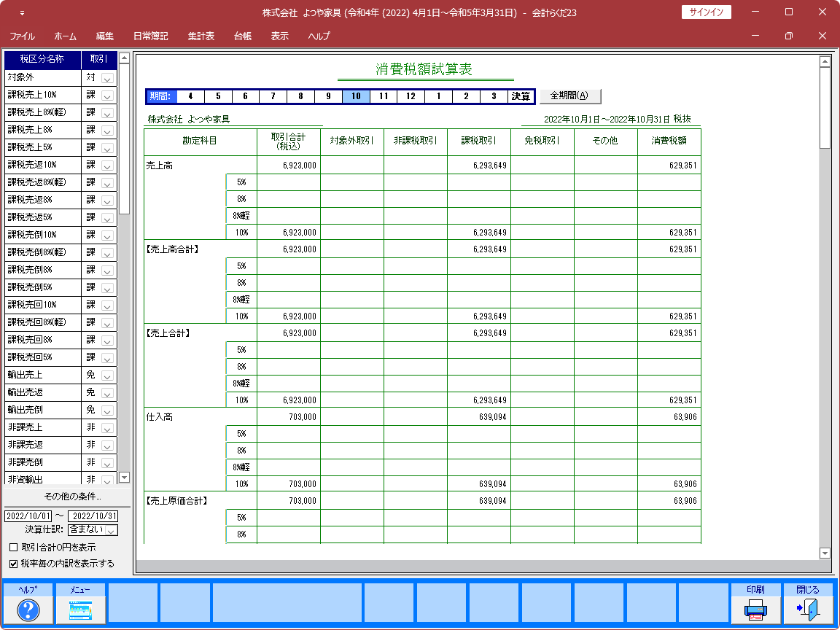The width and height of the screenshot is (840, 630).
Task: Open the dropdown for the 課税売上10% row
Action: pos(107,96)
